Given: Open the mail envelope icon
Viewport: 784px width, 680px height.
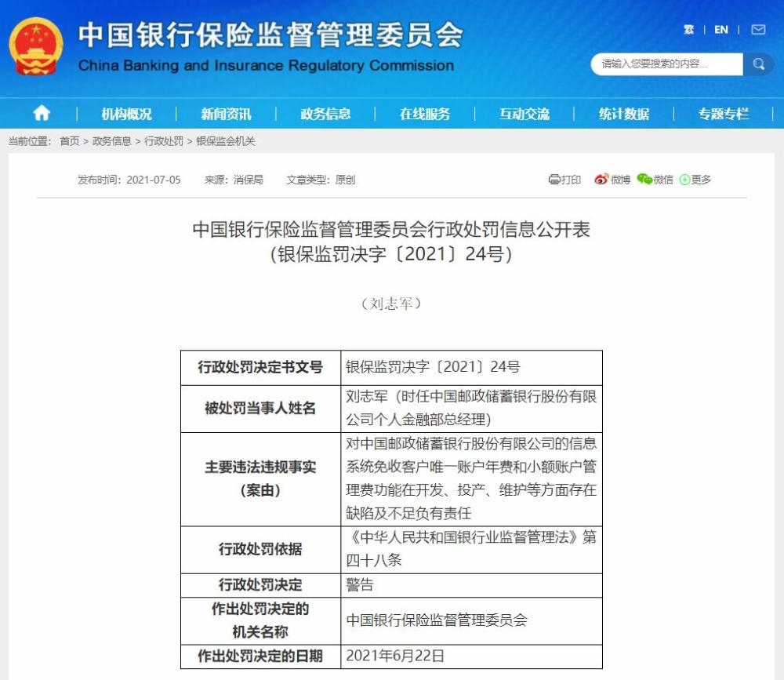Looking at the screenshot, I should (x=758, y=30).
